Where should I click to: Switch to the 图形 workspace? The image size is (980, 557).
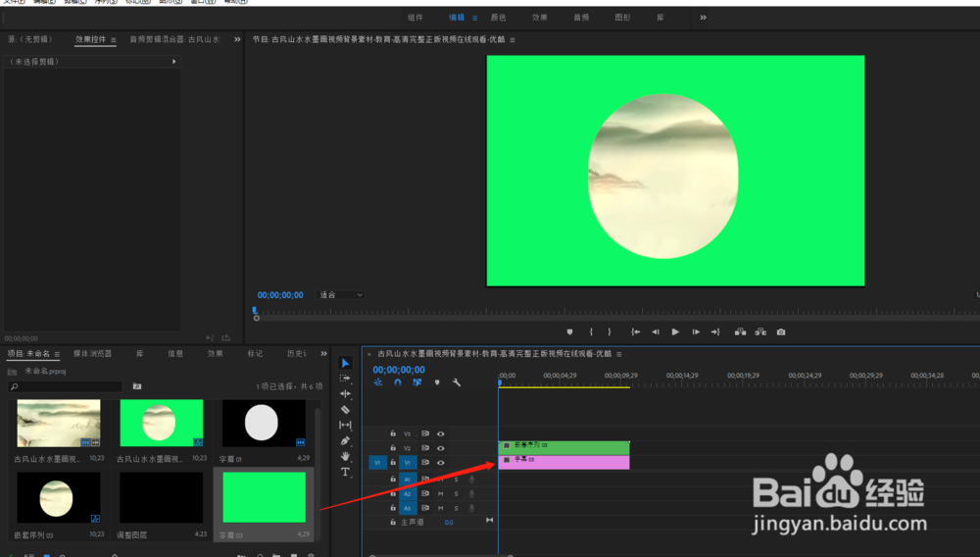(x=622, y=18)
